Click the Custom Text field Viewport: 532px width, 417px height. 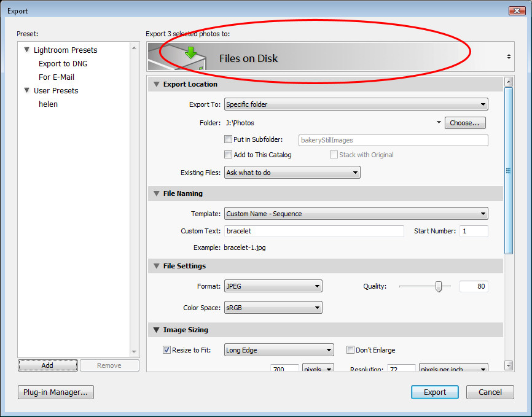(314, 231)
